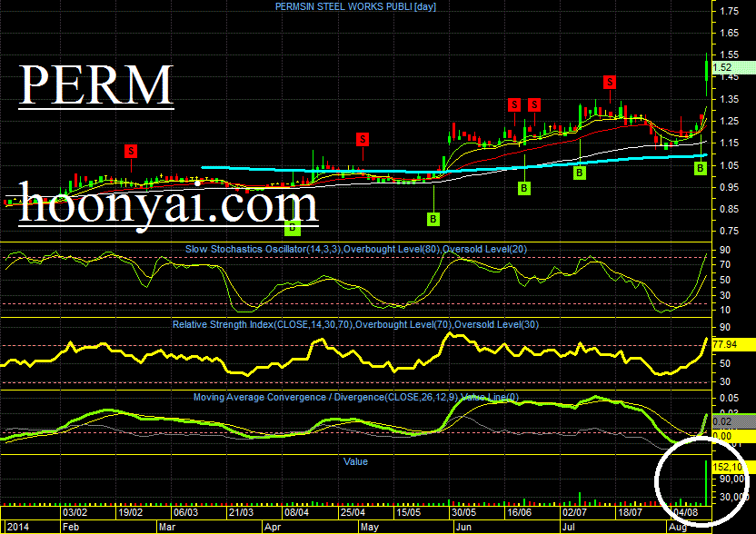Click the 50 level on the RSI axis
The width and height of the screenshot is (756, 534).
725,363
